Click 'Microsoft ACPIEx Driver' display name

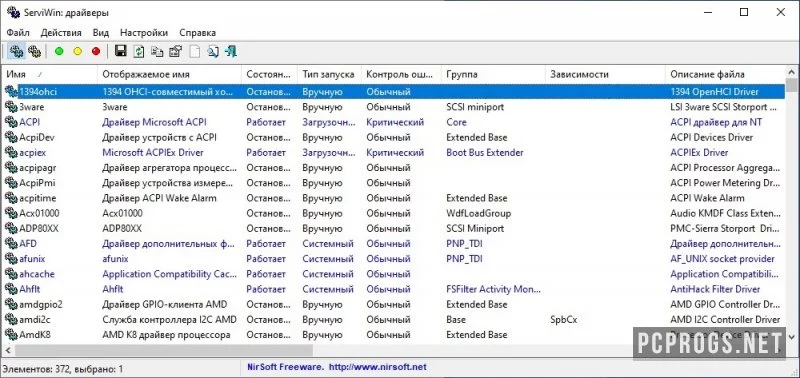click(153, 153)
